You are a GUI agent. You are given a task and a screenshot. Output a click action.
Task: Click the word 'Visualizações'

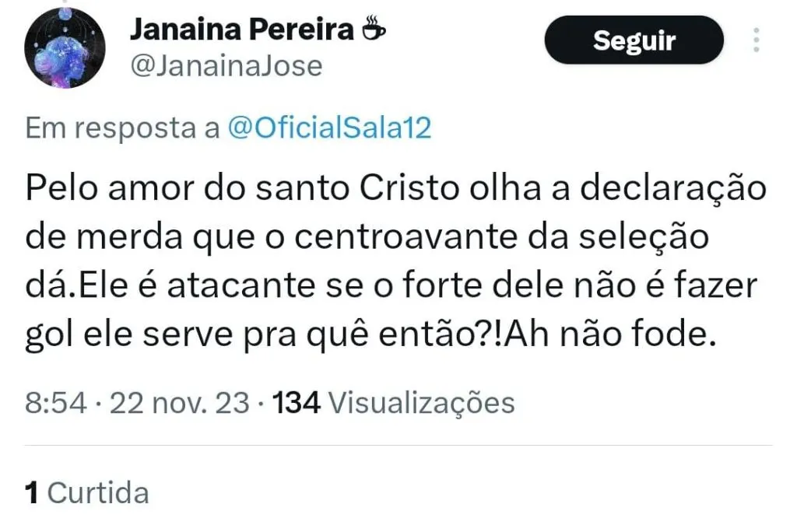[421, 404]
